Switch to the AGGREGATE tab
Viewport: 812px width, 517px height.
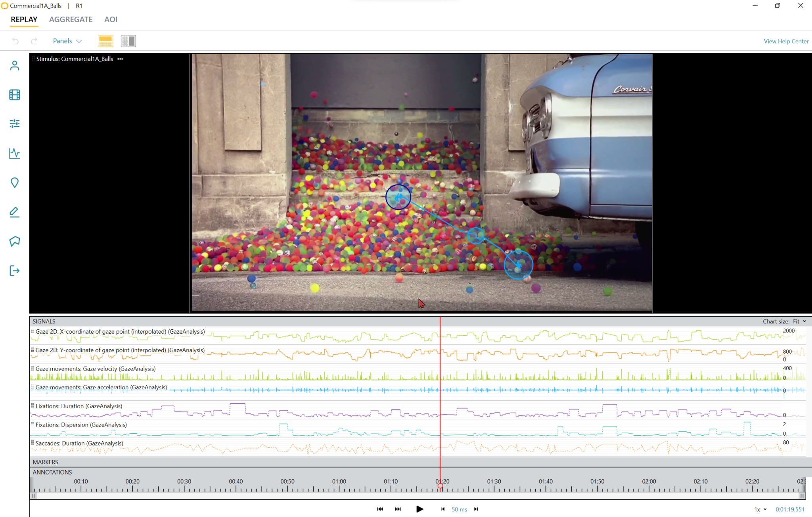71,19
